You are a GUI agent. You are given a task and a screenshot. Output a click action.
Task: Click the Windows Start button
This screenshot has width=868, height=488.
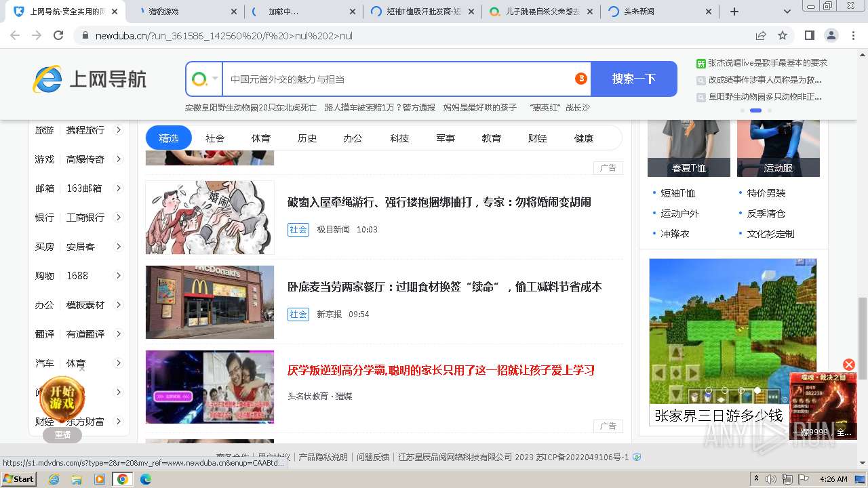tap(18, 479)
